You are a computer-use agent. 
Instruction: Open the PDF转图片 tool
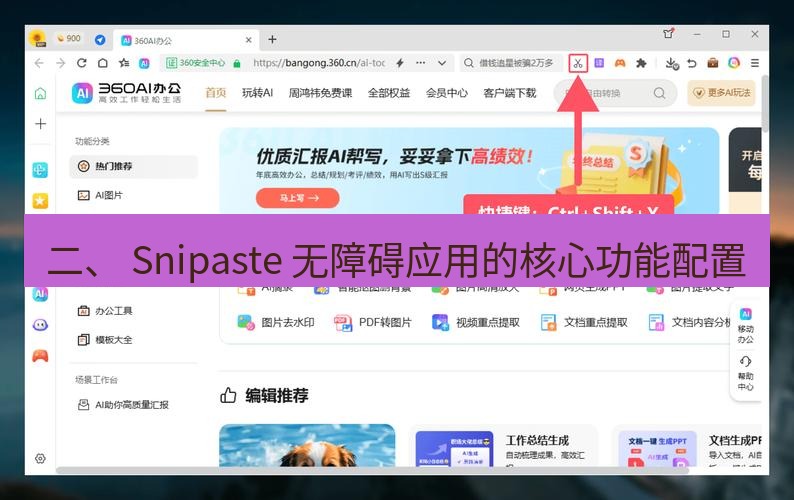373,322
